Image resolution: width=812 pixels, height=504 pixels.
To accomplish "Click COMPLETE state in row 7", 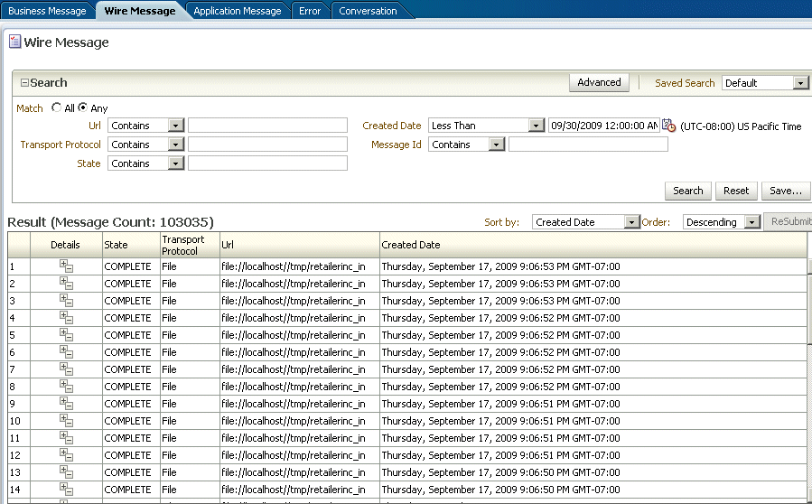I will point(128,369).
